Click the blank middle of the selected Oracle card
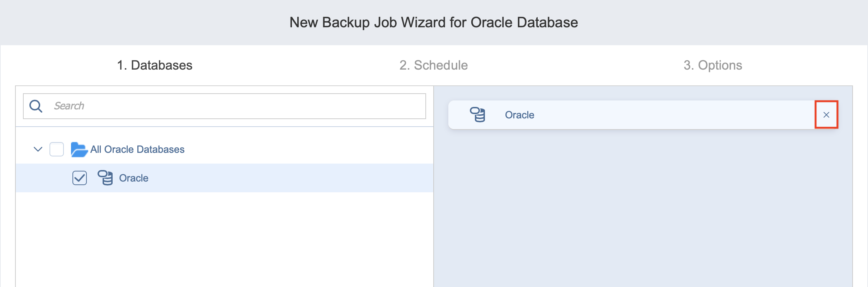This screenshot has height=287, width=868. (664, 115)
